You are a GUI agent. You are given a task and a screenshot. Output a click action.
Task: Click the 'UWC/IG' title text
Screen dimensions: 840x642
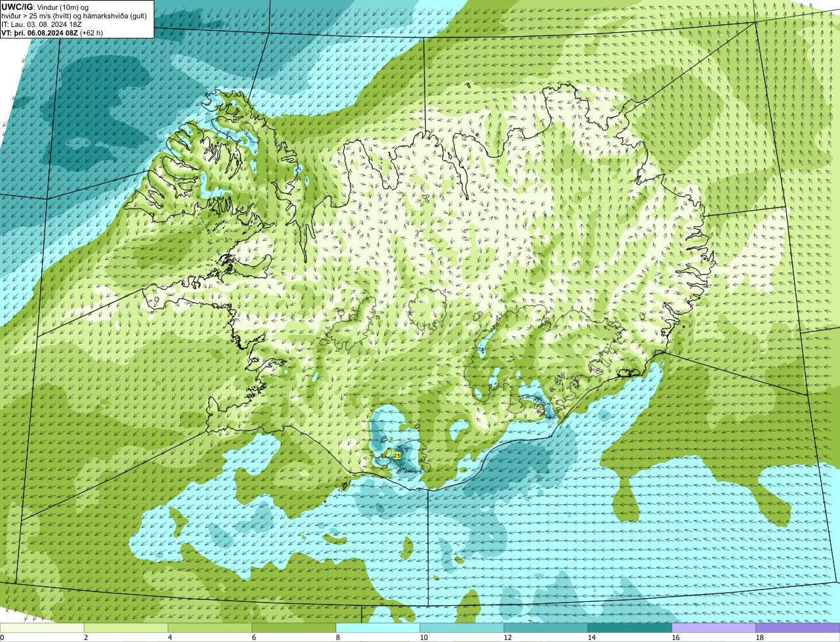pos(17,7)
